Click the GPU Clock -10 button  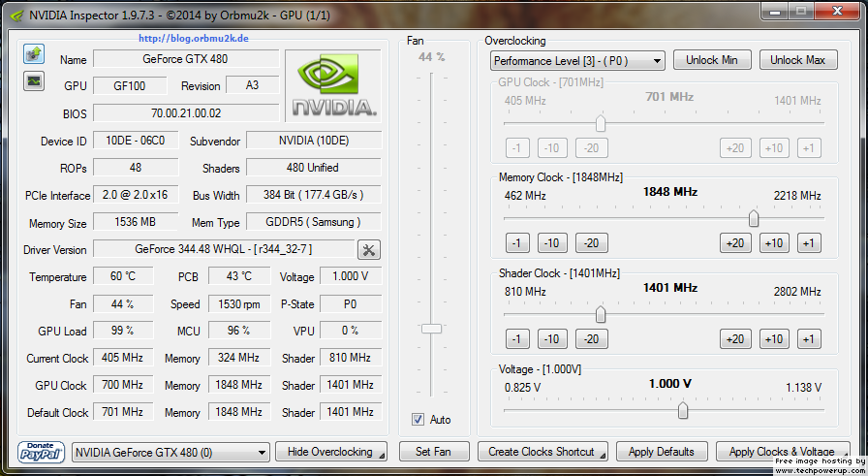click(x=552, y=148)
